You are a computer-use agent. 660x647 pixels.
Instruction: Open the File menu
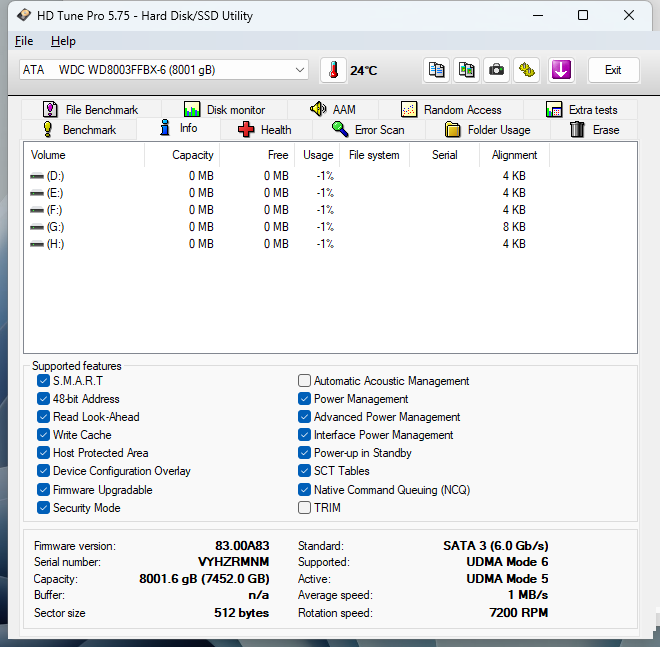24,41
